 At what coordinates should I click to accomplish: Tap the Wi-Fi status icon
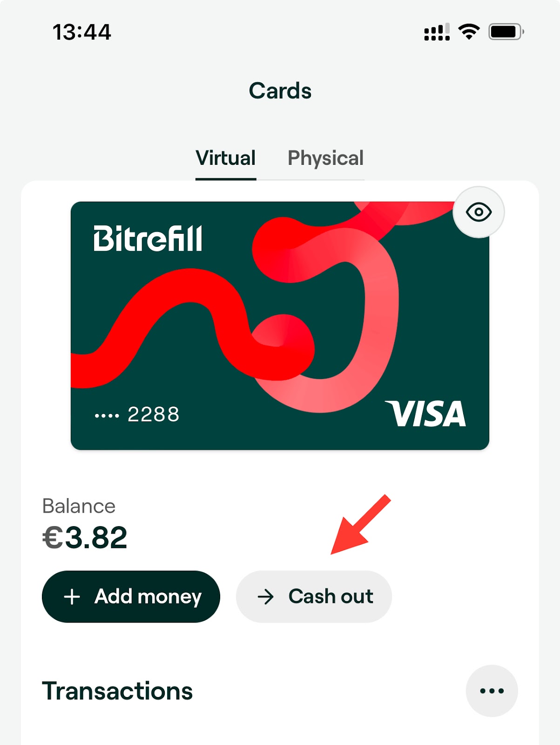point(469,32)
